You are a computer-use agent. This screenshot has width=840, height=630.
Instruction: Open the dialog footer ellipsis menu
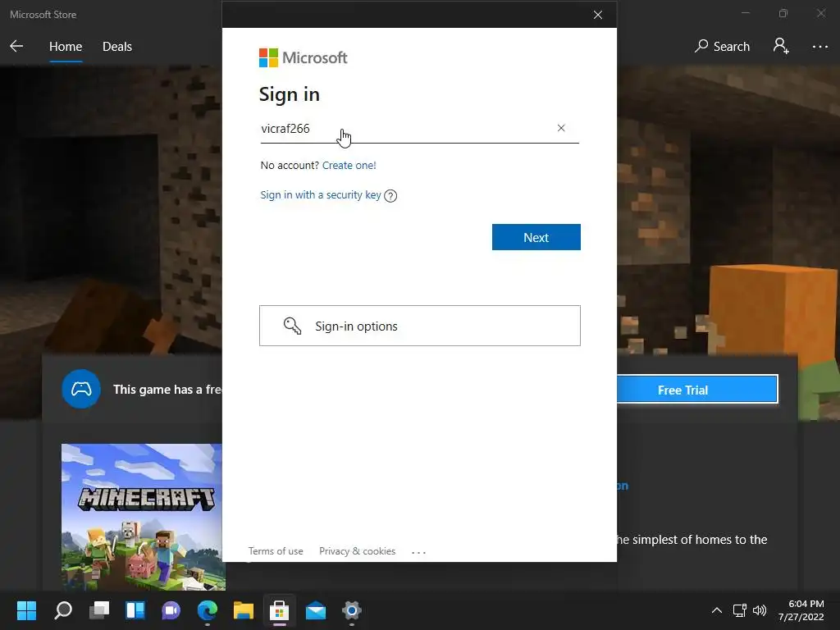point(419,552)
